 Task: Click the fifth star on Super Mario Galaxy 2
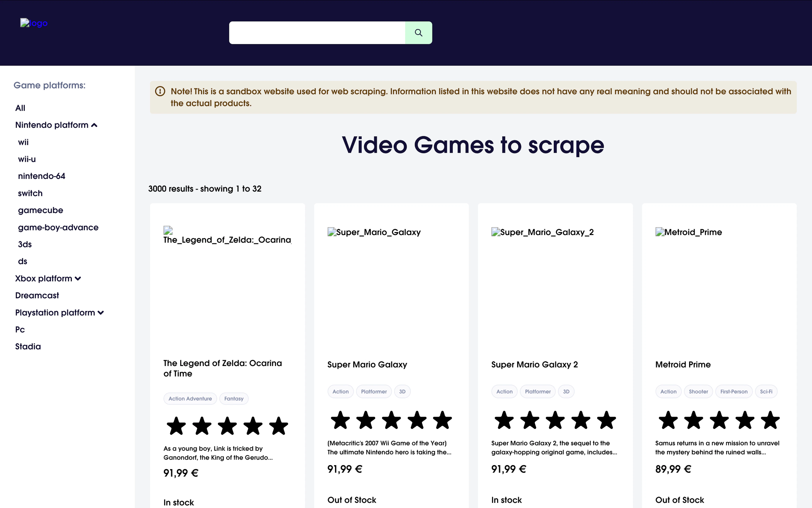pyautogui.click(x=606, y=420)
